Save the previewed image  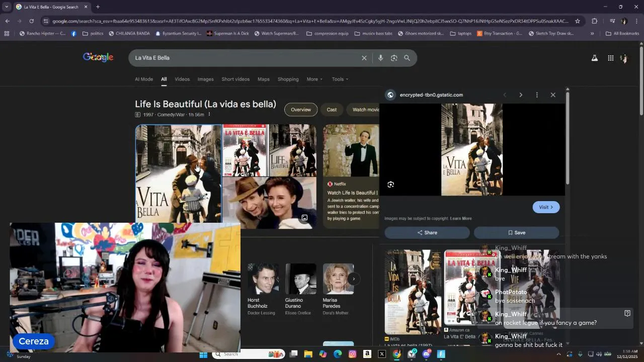(517, 233)
